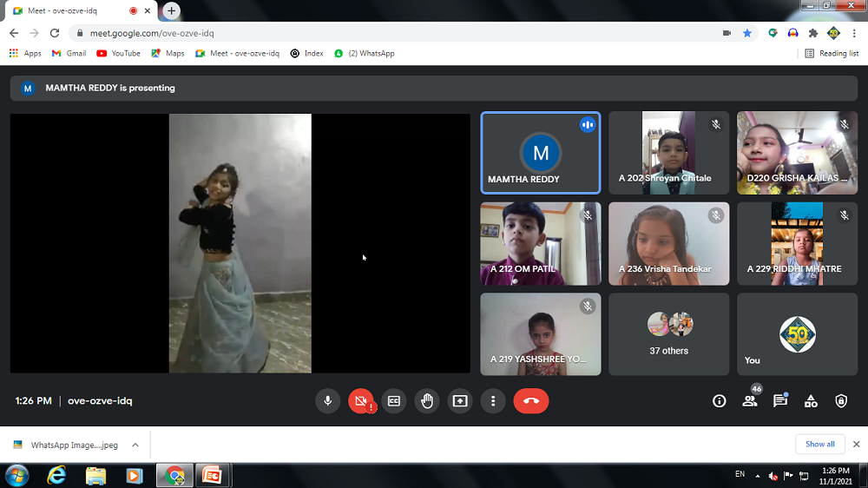Expand the WhatsApp Image download chevron

[135, 445]
